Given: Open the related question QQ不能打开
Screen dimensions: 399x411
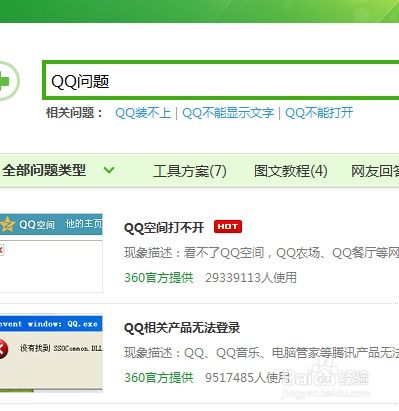Looking at the screenshot, I should click(319, 113).
